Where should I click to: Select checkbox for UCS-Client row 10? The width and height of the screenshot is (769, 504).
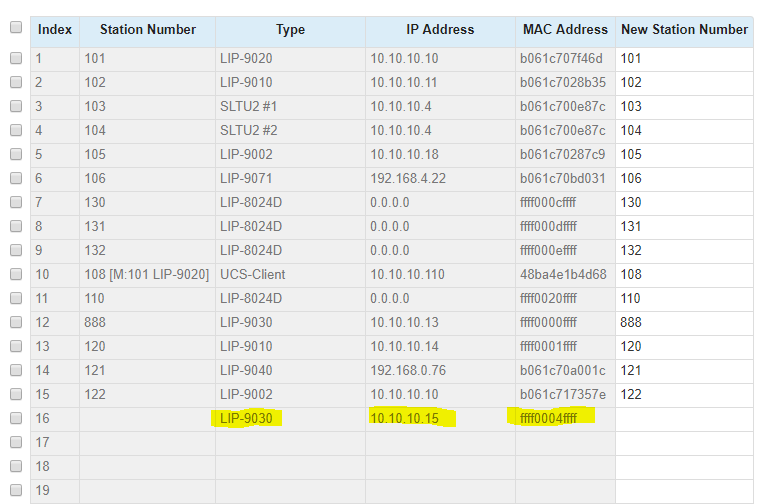point(16,274)
